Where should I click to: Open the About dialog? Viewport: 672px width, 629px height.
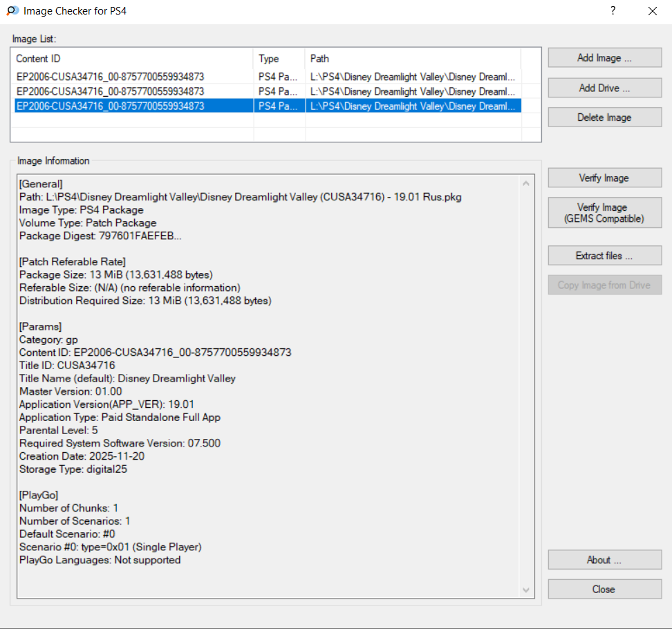pos(604,560)
